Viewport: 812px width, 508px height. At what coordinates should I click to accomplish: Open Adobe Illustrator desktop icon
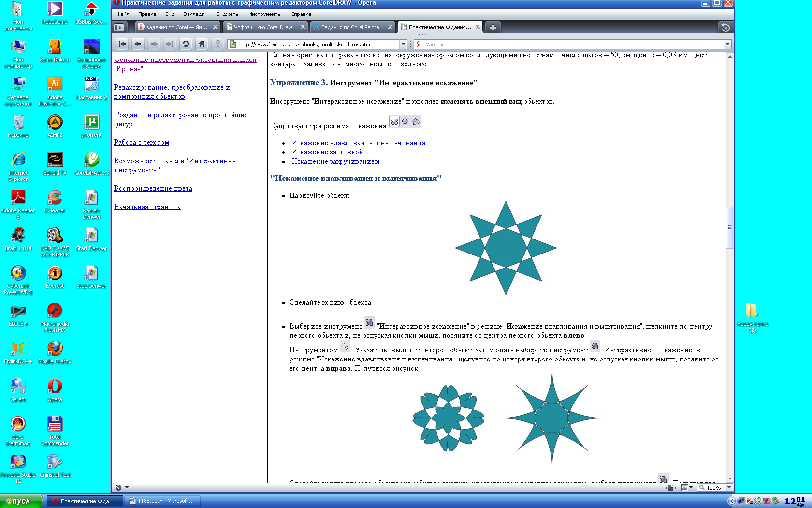[x=55, y=91]
